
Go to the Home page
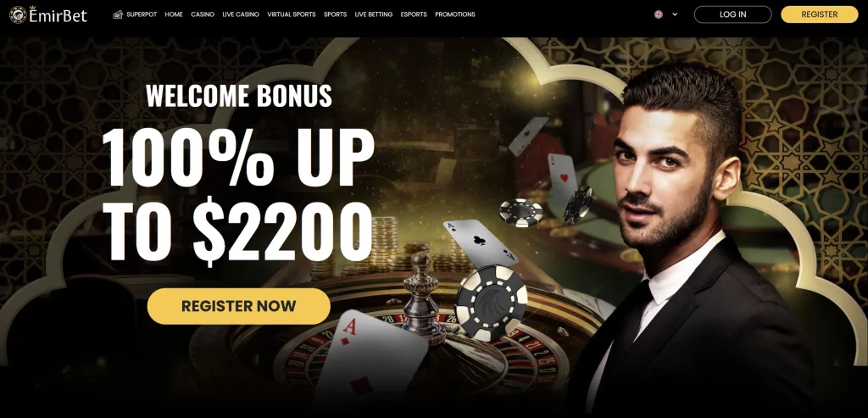click(174, 14)
